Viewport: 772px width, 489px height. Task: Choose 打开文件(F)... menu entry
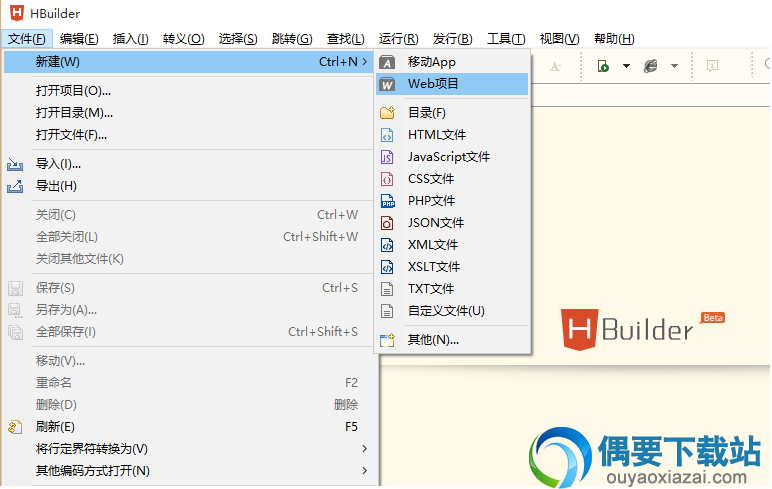[x=189, y=135]
